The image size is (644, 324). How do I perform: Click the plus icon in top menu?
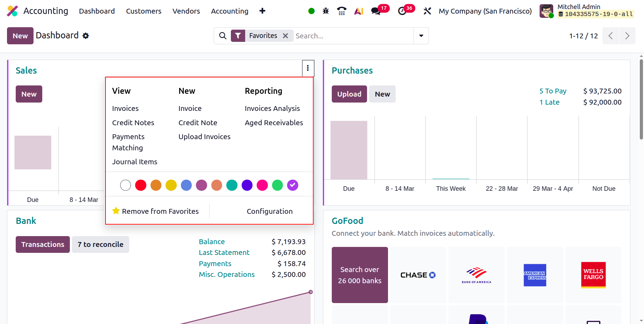(x=262, y=11)
